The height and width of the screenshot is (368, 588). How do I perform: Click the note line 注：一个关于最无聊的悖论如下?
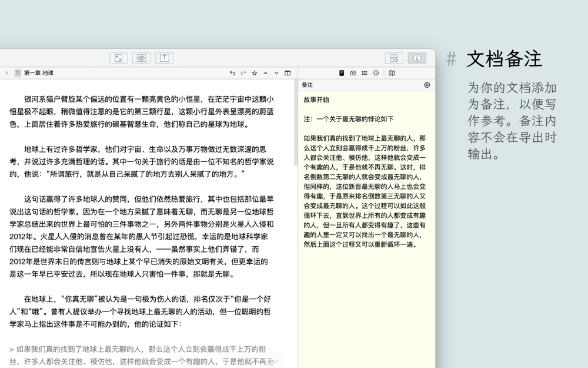pos(348,119)
